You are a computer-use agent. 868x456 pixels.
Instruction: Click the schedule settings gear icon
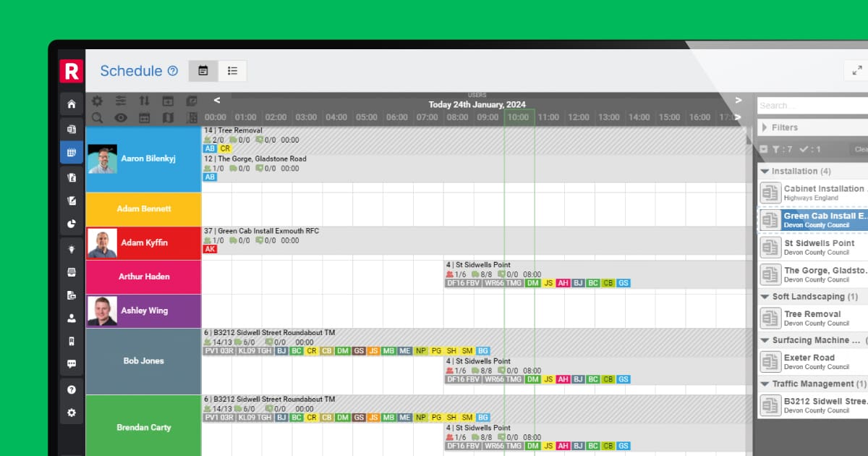(96, 101)
